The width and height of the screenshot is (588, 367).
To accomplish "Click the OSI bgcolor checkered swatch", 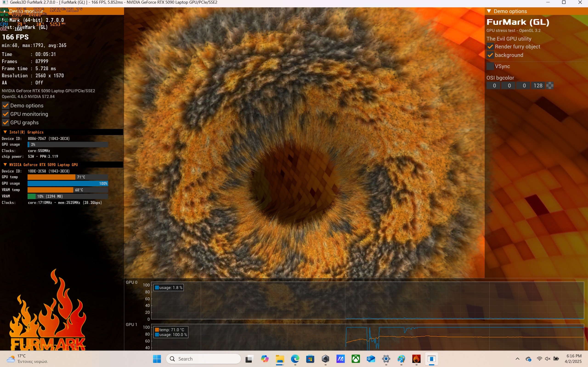I will [550, 85].
